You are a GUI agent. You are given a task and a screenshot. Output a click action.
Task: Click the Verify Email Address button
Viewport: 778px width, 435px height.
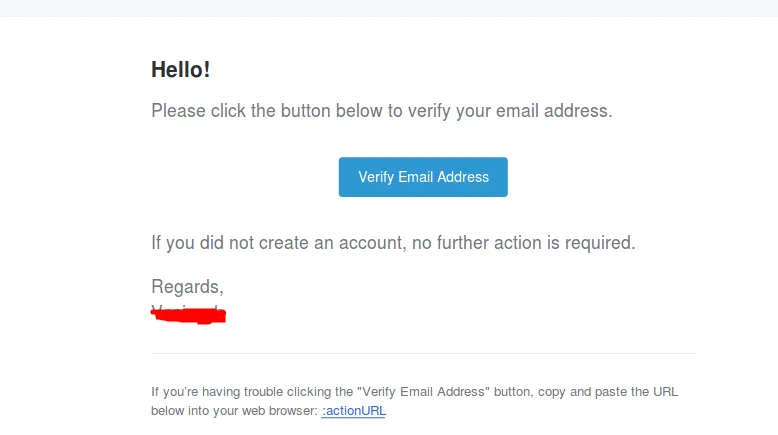(423, 177)
